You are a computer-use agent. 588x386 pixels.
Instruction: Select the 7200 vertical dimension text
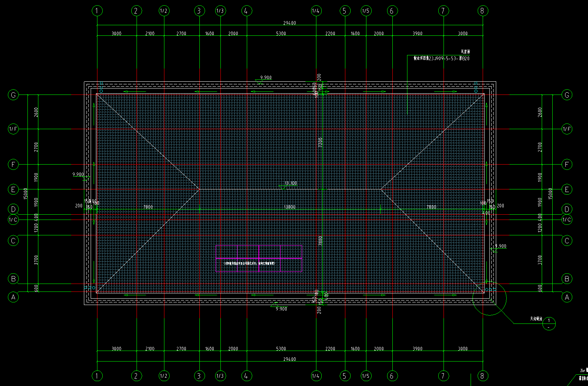click(320, 142)
